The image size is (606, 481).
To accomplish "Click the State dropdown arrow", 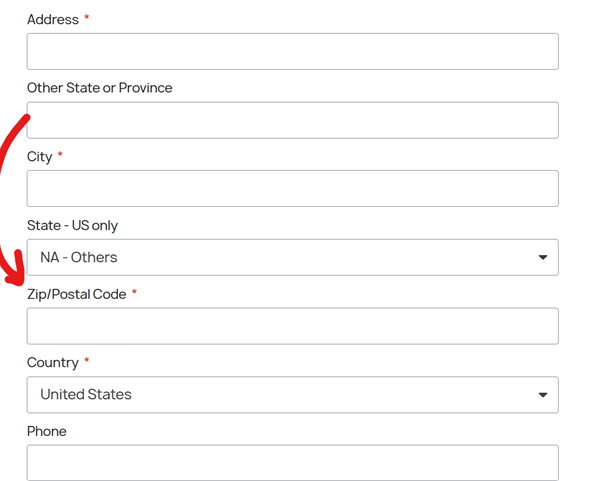I will point(542,258).
